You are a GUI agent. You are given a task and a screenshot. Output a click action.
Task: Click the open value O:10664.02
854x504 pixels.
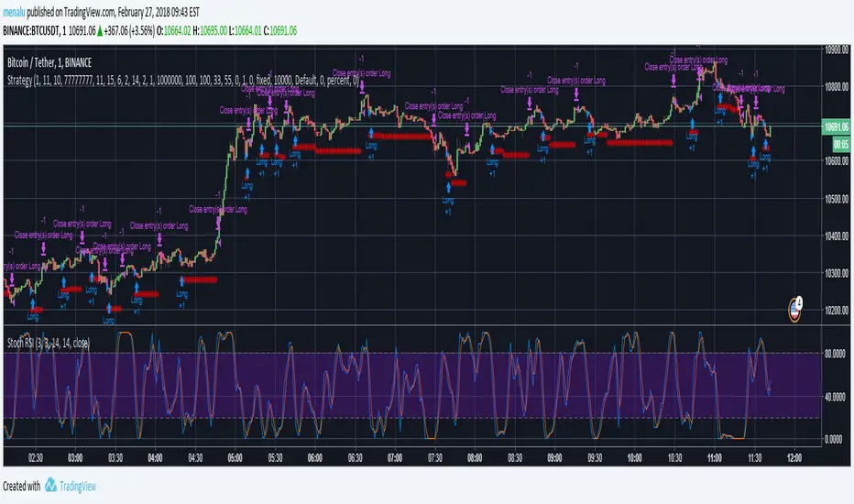[174, 31]
